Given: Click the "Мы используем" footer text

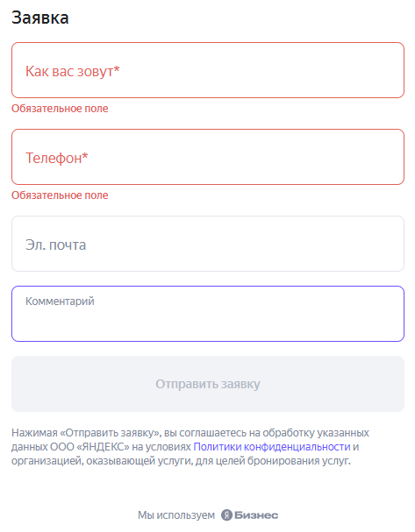Looking at the screenshot, I should tap(176, 515).
